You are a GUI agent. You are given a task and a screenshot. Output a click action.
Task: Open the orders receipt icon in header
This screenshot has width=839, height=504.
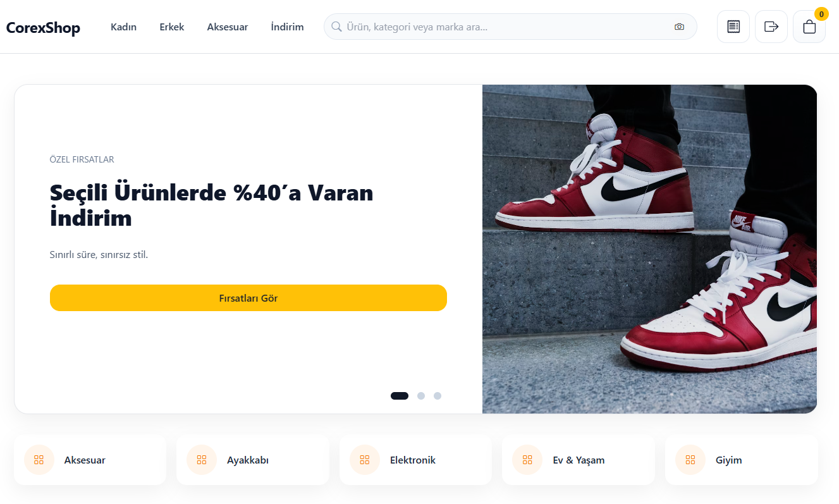(x=733, y=27)
